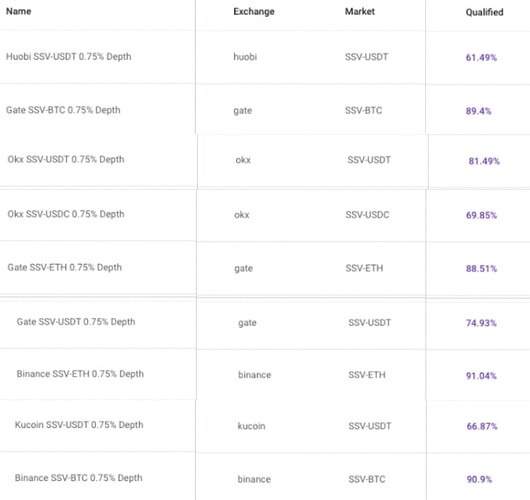Select Kucoin SSV-USDT 0.75% Depth row

point(265,426)
